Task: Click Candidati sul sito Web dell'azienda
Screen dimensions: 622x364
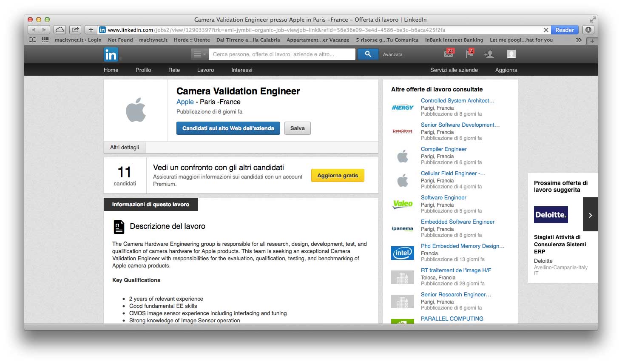Action: coord(228,128)
